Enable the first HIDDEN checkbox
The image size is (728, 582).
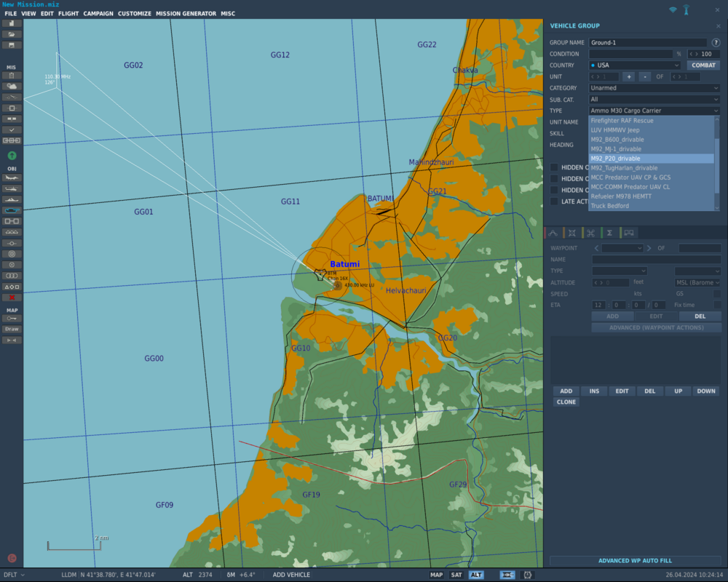(554, 167)
